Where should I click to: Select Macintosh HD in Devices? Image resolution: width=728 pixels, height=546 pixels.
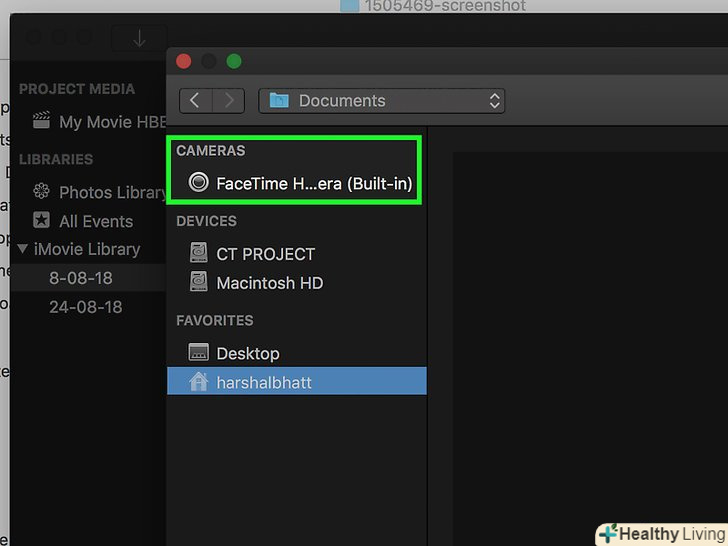[x=297, y=283]
